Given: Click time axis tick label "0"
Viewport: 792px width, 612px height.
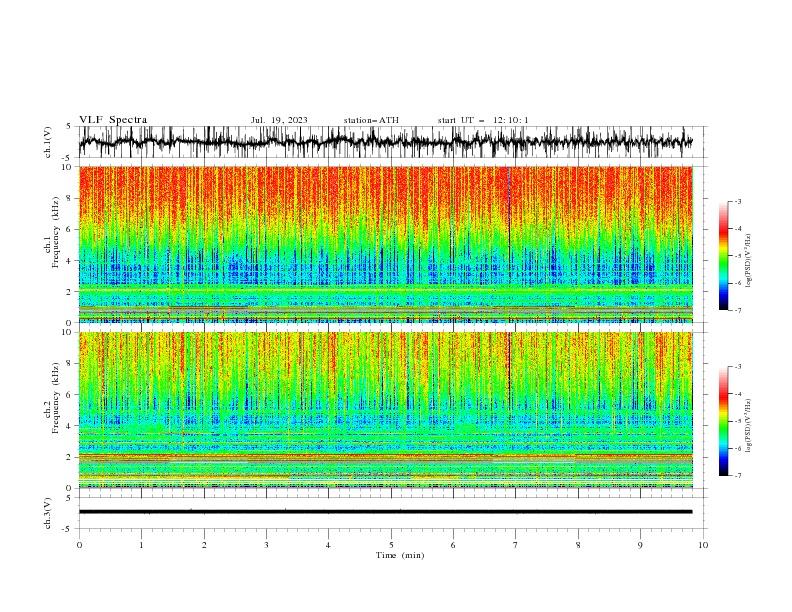Looking at the screenshot, I should (x=79, y=545).
